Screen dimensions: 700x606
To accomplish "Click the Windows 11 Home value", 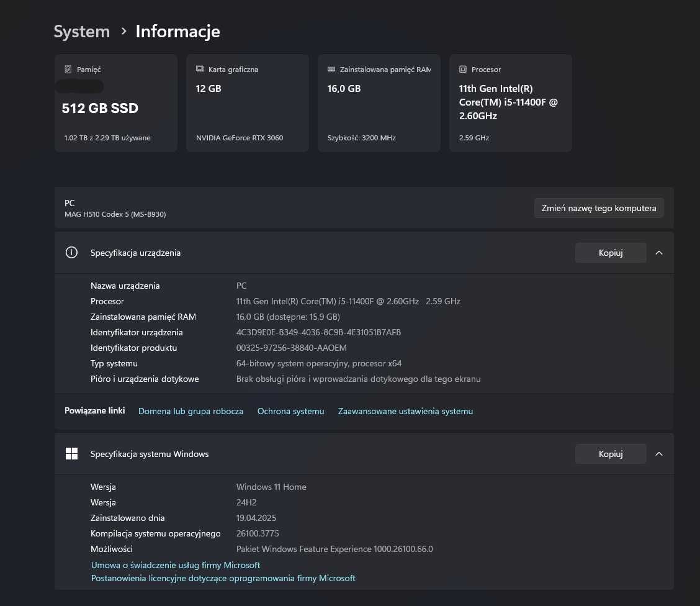I will click(x=271, y=487).
